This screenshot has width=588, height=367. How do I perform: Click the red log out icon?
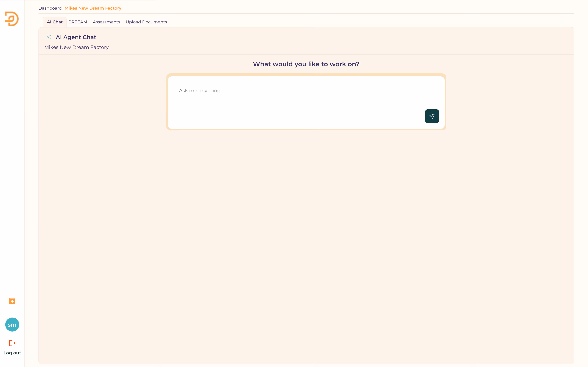12,343
